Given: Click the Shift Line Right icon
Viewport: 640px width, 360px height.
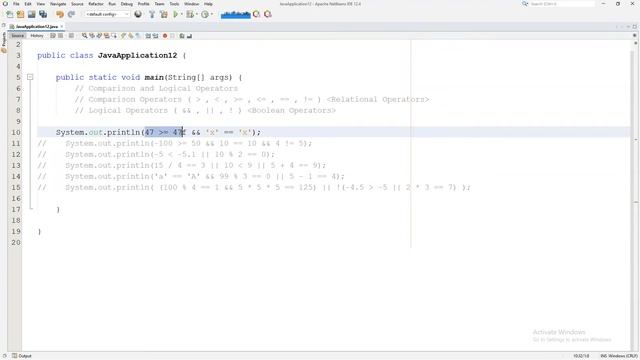Looking at the screenshot, I should click(156, 36).
